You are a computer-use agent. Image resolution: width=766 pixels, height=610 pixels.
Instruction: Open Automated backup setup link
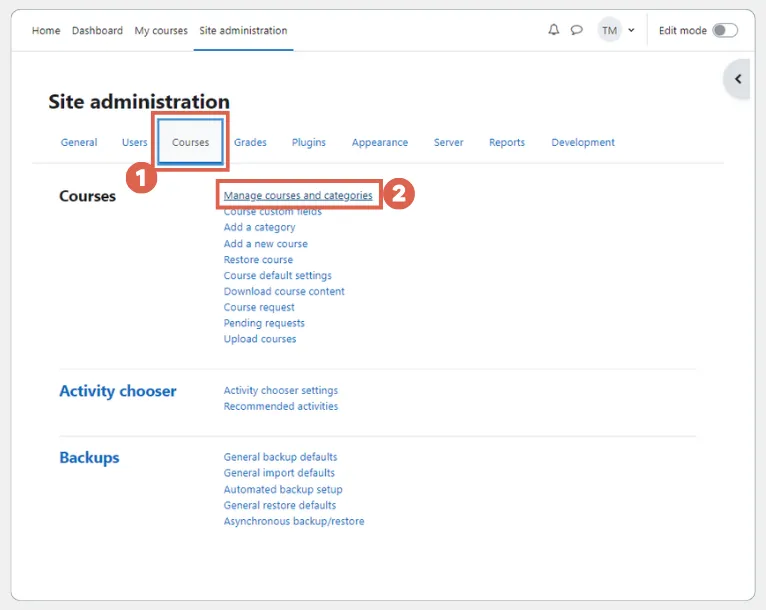point(283,489)
